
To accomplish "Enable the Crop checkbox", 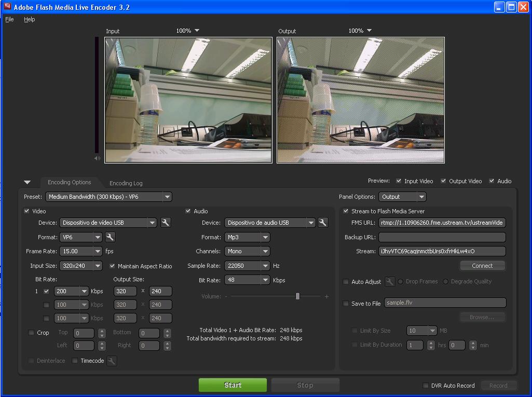I will click(x=31, y=333).
